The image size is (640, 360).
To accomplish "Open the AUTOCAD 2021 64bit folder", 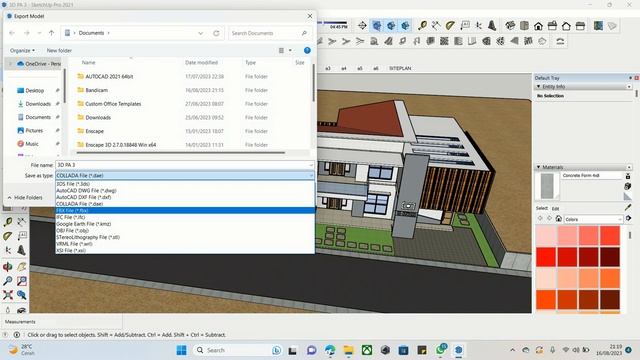I will [x=109, y=76].
